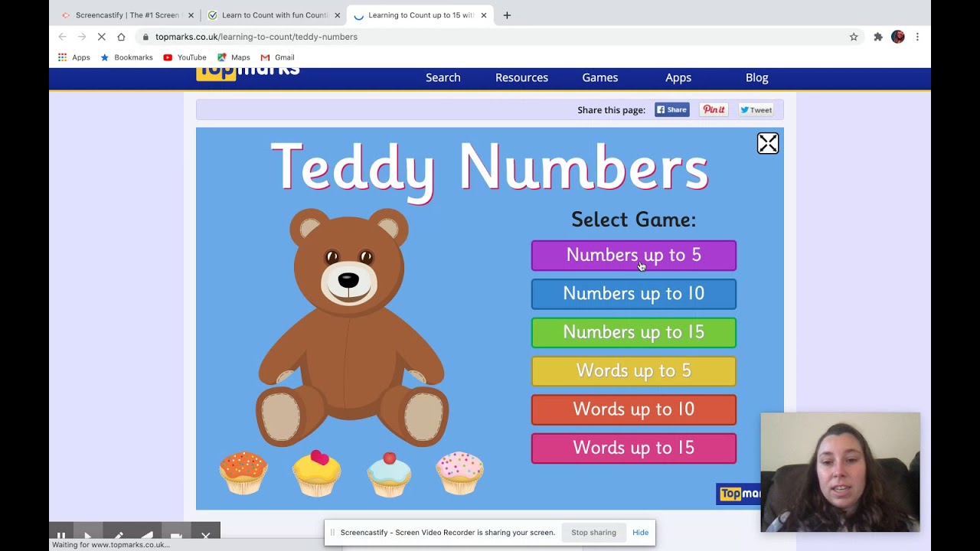Open the Search menu on Topmarks
The width and height of the screenshot is (980, 551).
(443, 77)
